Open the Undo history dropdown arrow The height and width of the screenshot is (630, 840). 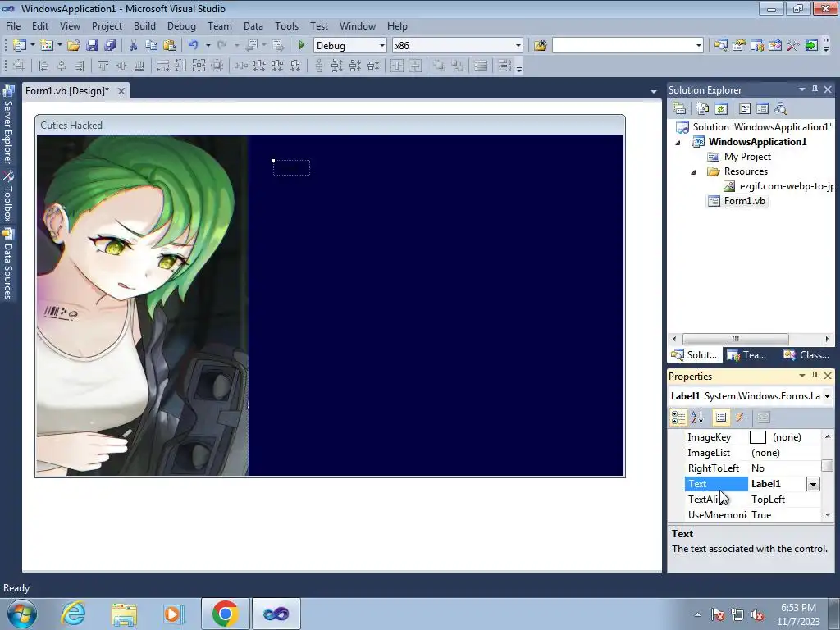click(208, 46)
